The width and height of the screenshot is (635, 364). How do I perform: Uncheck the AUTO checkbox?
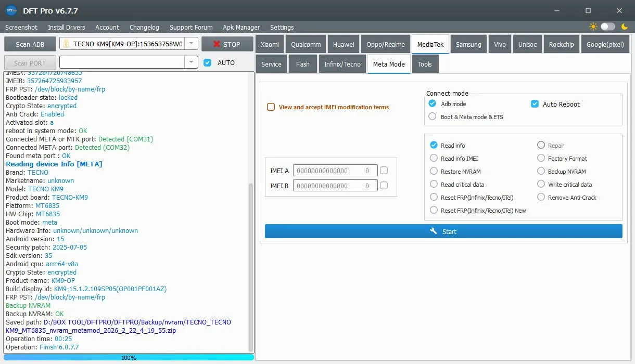(208, 62)
